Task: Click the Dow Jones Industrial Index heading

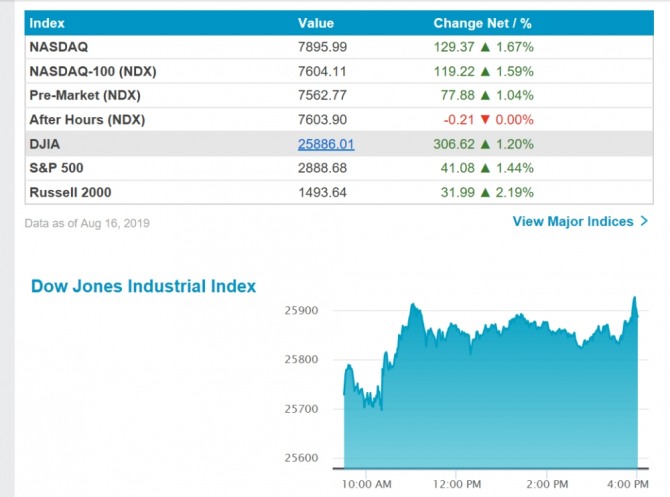Action: pyautogui.click(x=143, y=287)
